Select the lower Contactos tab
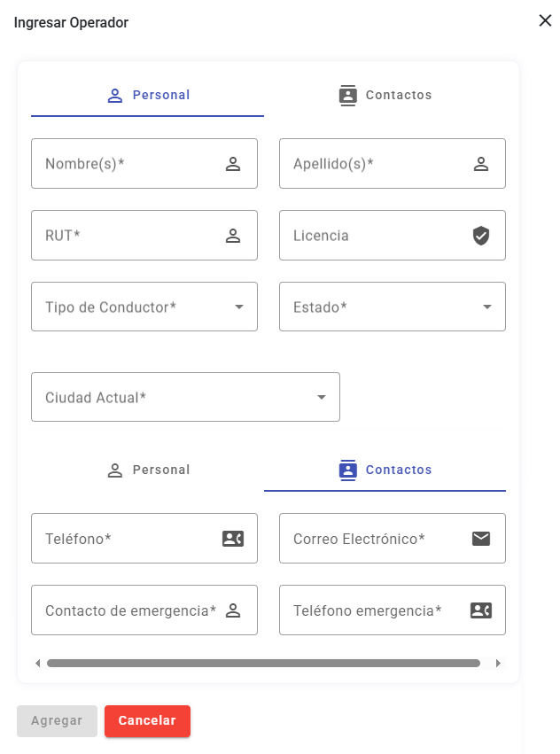560x754 pixels. pyautogui.click(x=385, y=470)
